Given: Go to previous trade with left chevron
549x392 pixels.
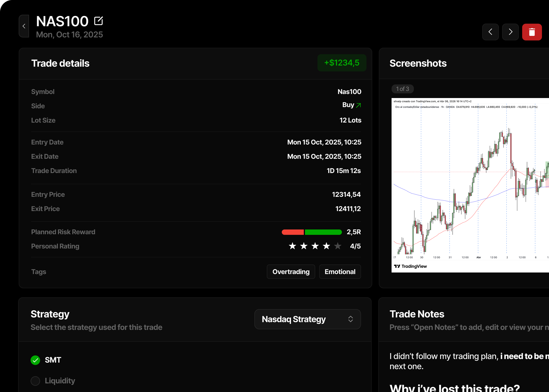Looking at the screenshot, I should click(x=490, y=32).
